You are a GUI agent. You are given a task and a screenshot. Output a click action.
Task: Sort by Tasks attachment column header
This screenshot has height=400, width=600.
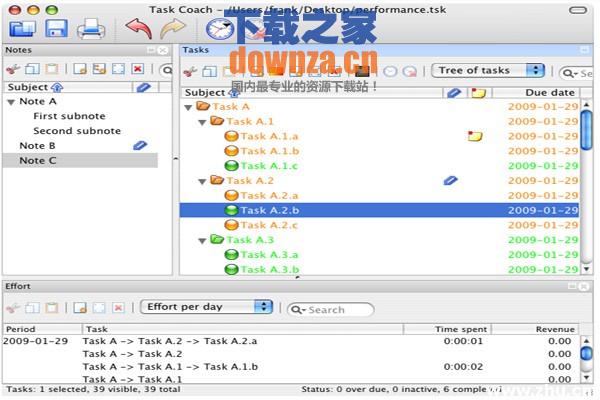[454, 93]
